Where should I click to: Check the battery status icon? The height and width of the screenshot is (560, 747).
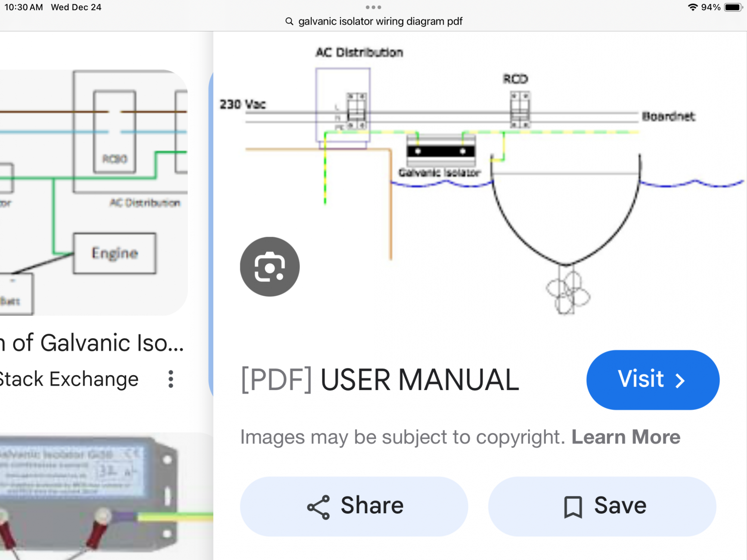click(734, 7)
